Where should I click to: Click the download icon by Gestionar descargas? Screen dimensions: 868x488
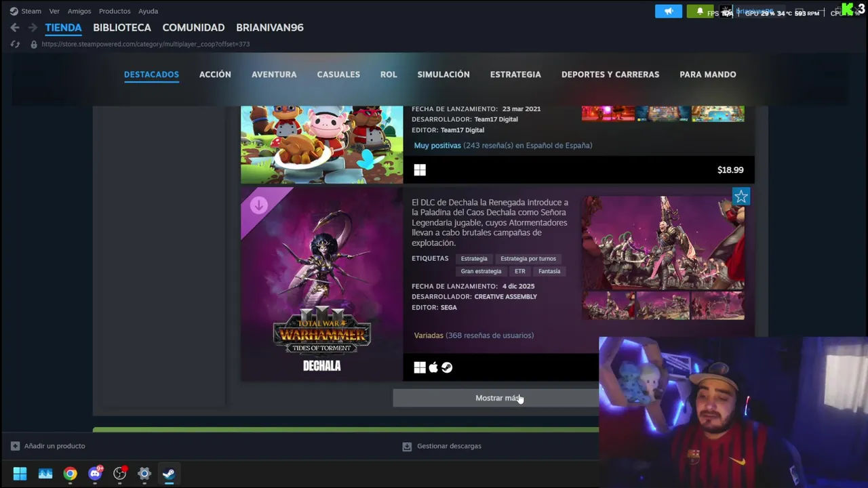[x=407, y=446]
